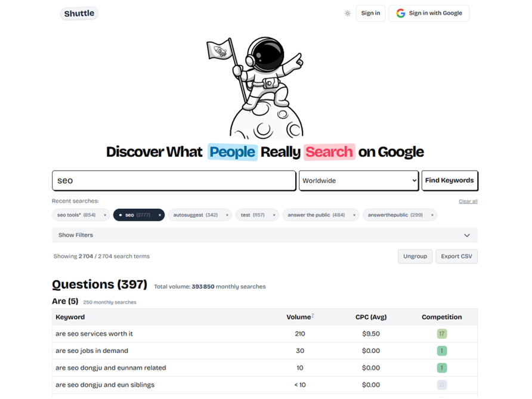Click the Questions (397) heading
Image resolution: width=532 pixels, height=399 pixels.
[x=100, y=284]
